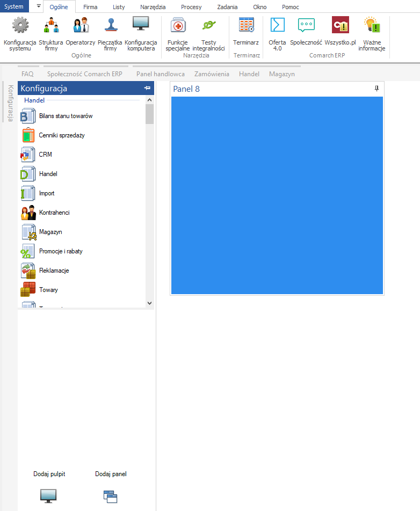Launch Funkcje specjalne first-aid icon
This screenshot has width=420, height=511.
[x=178, y=25]
